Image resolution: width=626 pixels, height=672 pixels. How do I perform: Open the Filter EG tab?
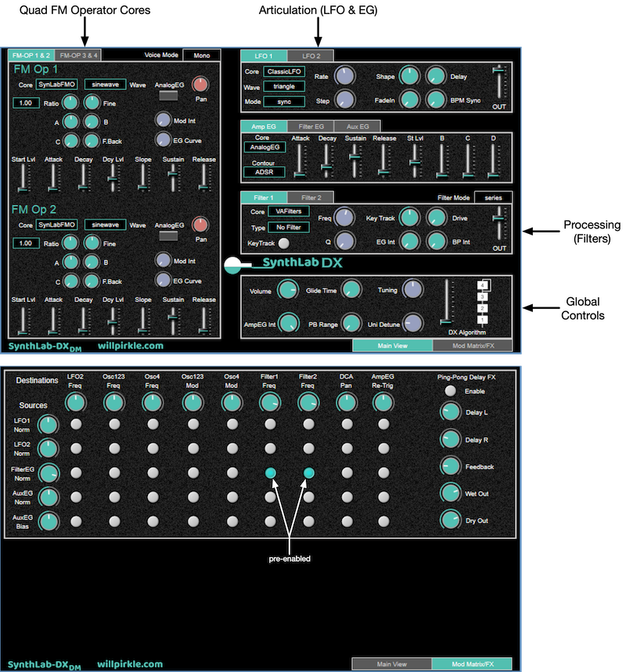[311, 127]
